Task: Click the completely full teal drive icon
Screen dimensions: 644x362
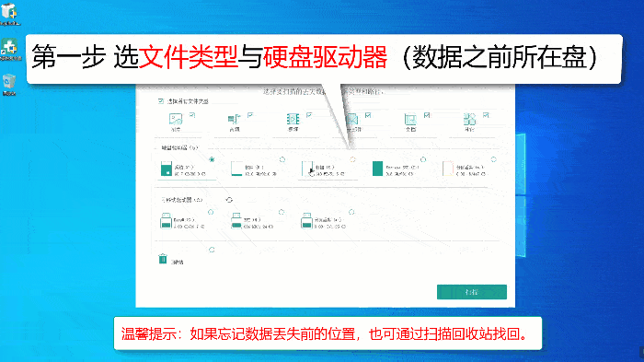Action: coord(377,169)
